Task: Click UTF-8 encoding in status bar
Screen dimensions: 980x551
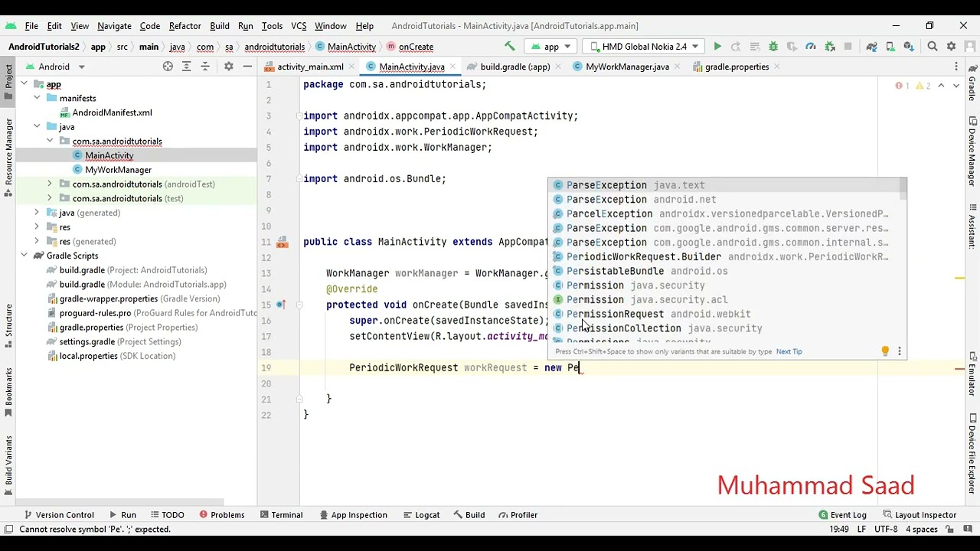Action: 886,530
